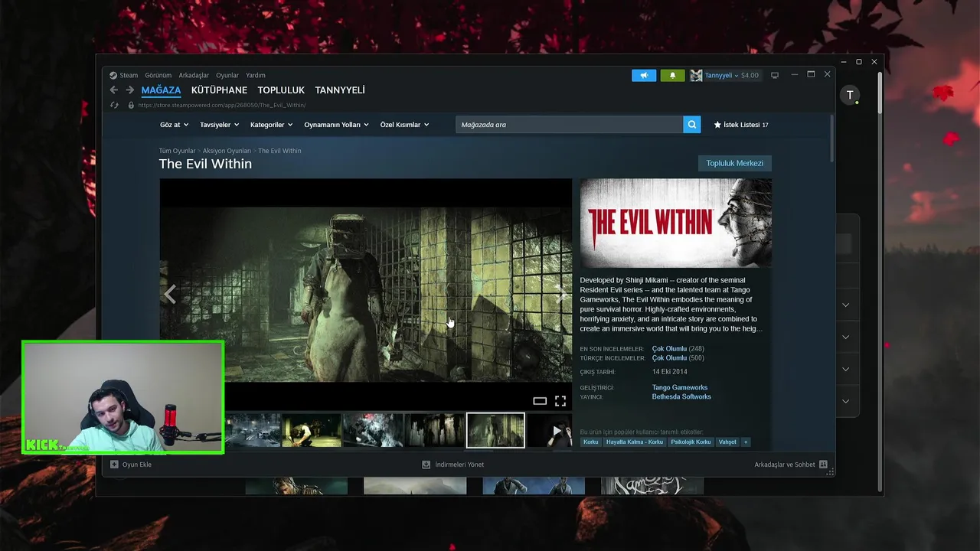
Task: Open the Oynamanın Yolları dropdown
Action: point(336,125)
